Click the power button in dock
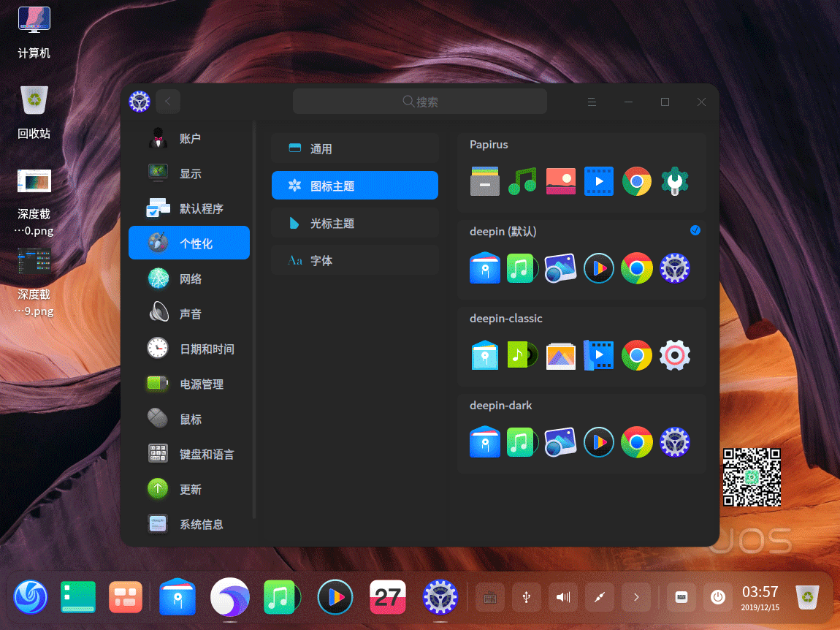840x630 pixels. pyautogui.click(x=718, y=597)
